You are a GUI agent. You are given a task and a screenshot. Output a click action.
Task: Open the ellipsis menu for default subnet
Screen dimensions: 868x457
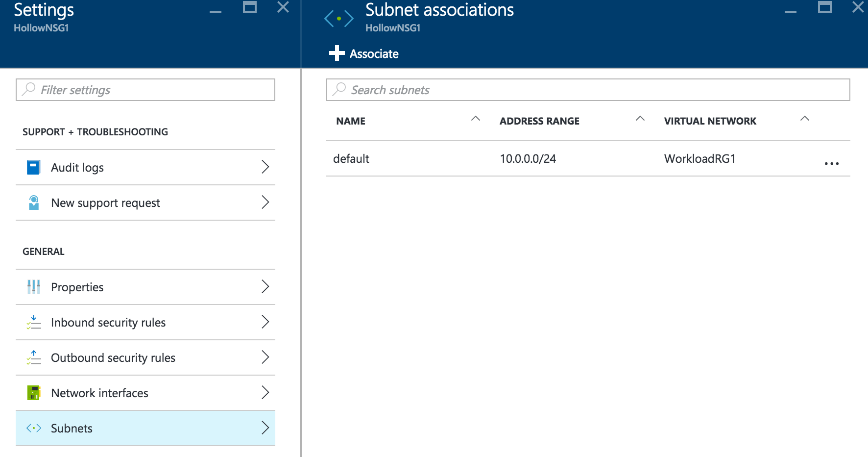pyautogui.click(x=831, y=164)
